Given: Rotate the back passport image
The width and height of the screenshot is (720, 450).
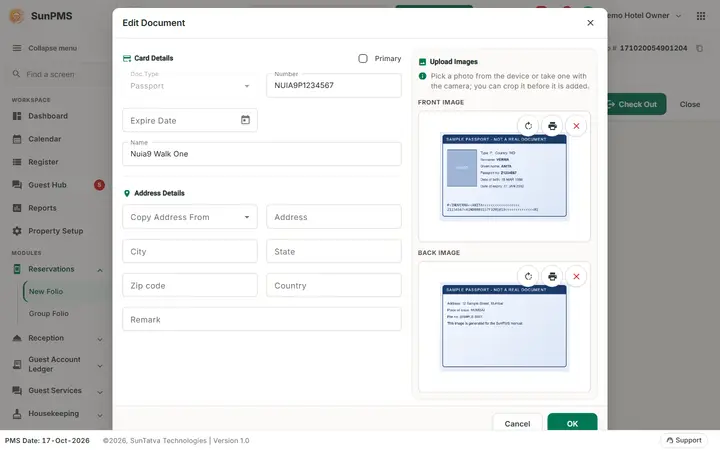Looking at the screenshot, I should coord(528,276).
